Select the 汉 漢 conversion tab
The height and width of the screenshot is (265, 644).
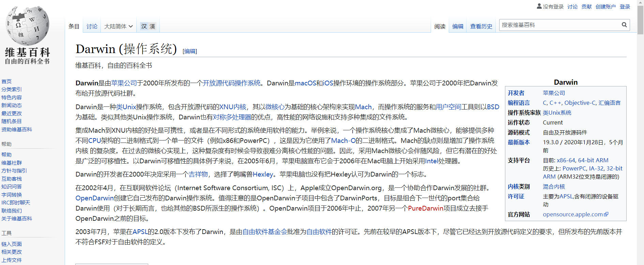click(x=148, y=26)
